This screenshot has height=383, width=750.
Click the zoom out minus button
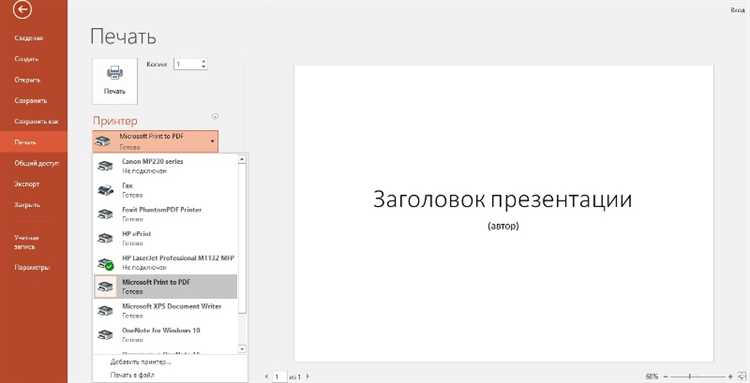(x=665, y=377)
